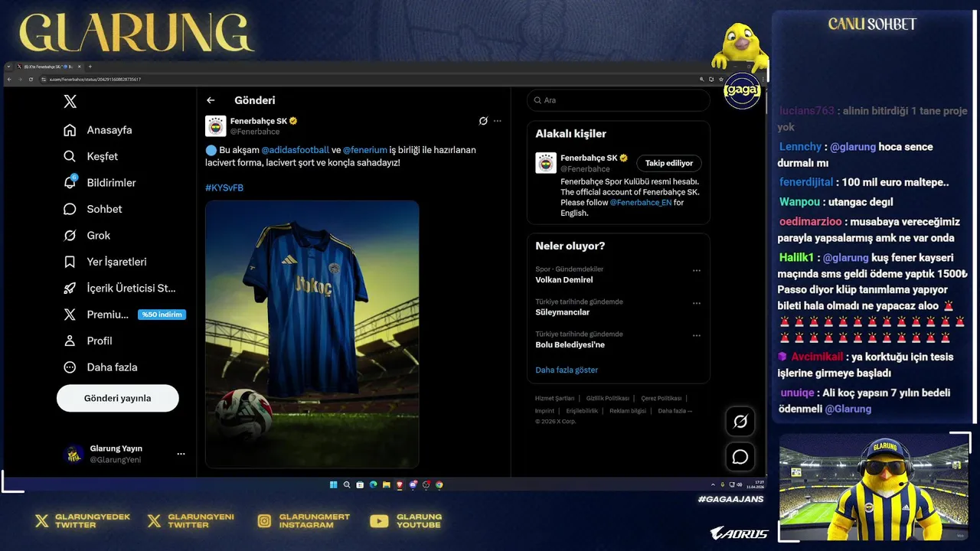
Task: Expand the Daha fazla menu
Action: pos(100,367)
